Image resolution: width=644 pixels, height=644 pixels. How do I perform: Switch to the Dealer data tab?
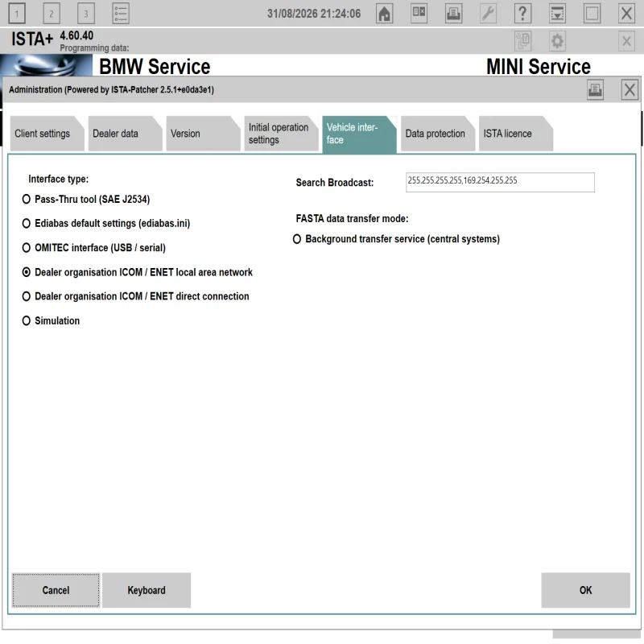(125, 134)
